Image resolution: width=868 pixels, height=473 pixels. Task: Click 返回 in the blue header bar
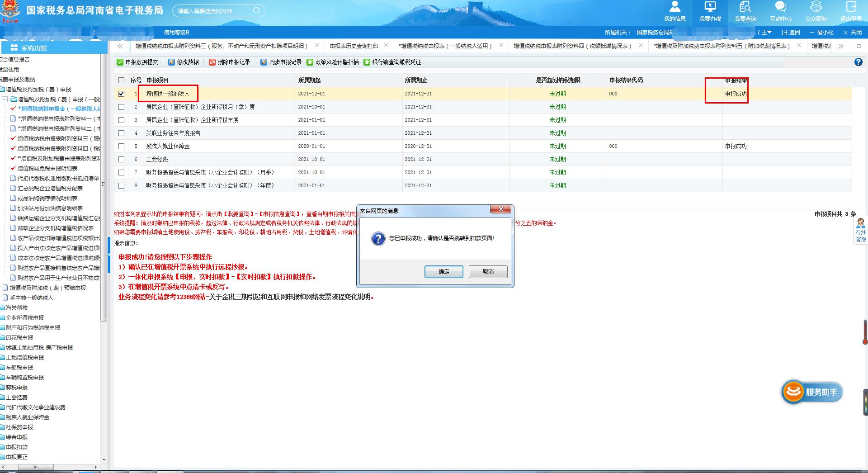[x=791, y=33]
